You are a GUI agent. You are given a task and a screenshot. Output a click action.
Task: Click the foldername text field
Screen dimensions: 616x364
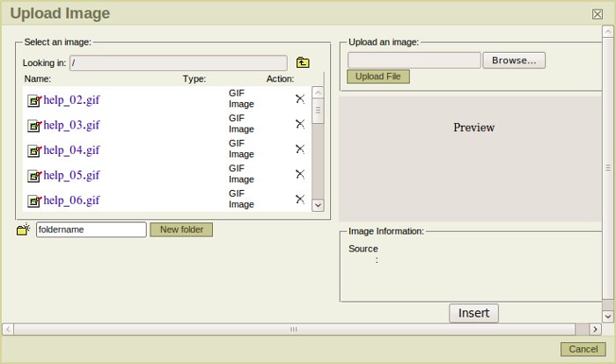[91, 229]
